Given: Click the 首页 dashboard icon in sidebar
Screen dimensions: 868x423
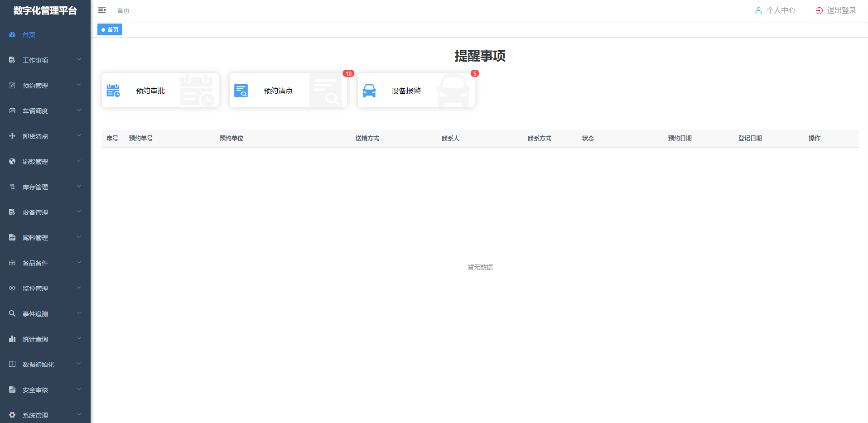Looking at the screenshot, I should point(12,34).
